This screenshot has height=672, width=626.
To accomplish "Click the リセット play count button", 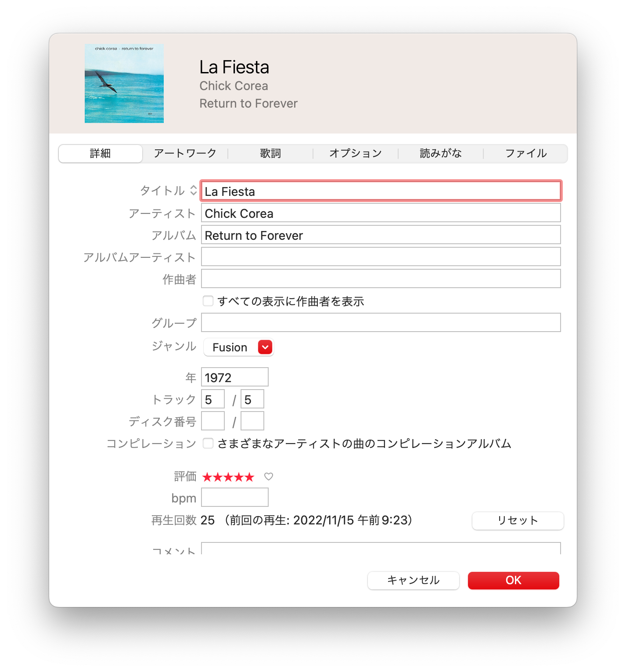I will [518, 520].
